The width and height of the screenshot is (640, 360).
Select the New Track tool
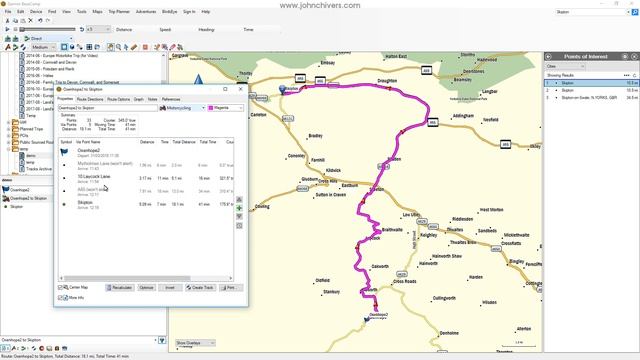[23, 47]
